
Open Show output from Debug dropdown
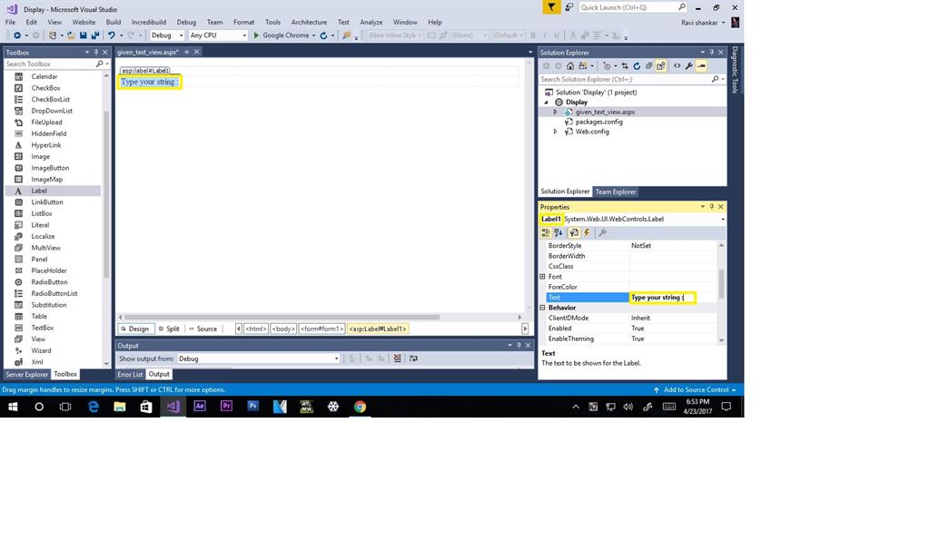pos(258,359)
